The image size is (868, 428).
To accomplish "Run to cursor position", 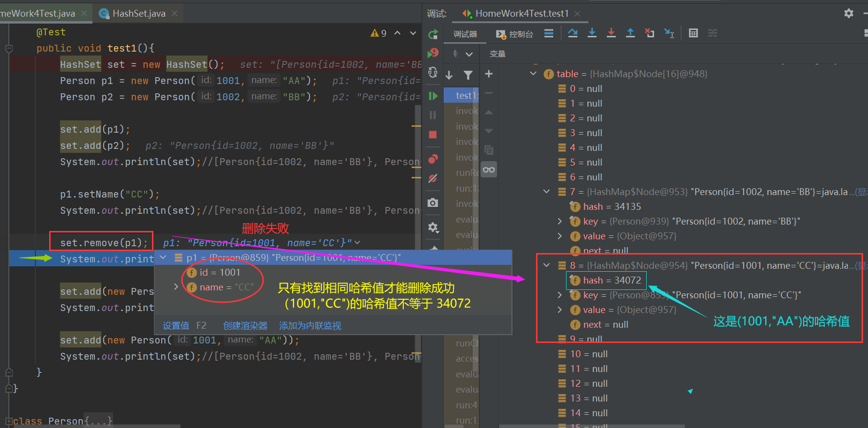I will point(669,33).
